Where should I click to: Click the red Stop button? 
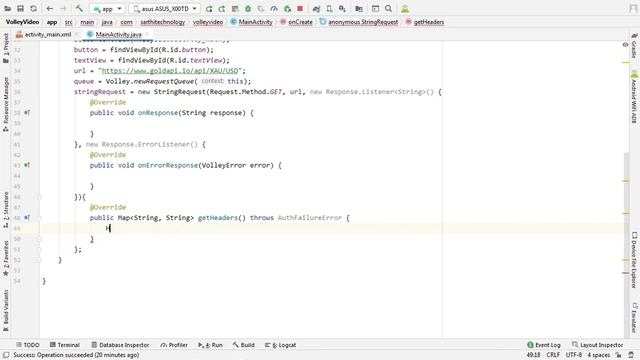(x=300, y=9)
